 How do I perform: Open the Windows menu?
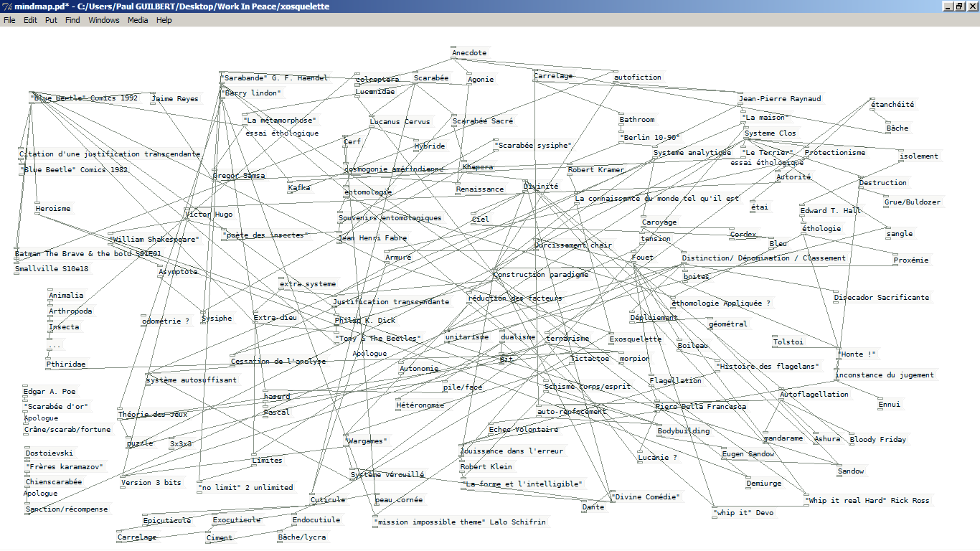click(104, 20)
